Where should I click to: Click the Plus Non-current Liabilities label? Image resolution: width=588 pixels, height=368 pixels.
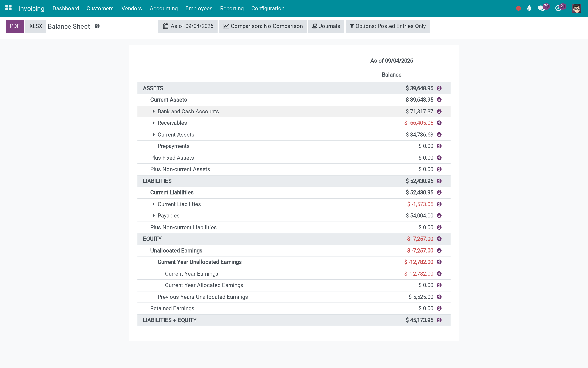(x=183, y=227)
